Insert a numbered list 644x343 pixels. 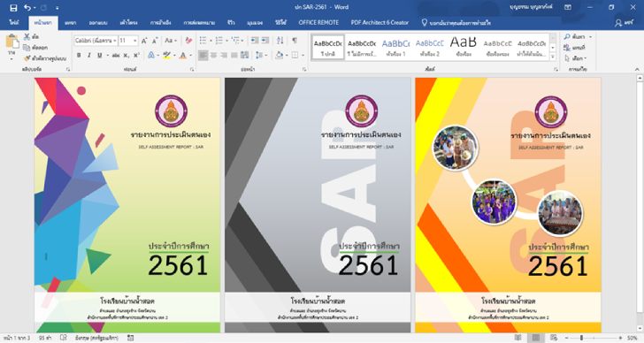click(218, 40)
